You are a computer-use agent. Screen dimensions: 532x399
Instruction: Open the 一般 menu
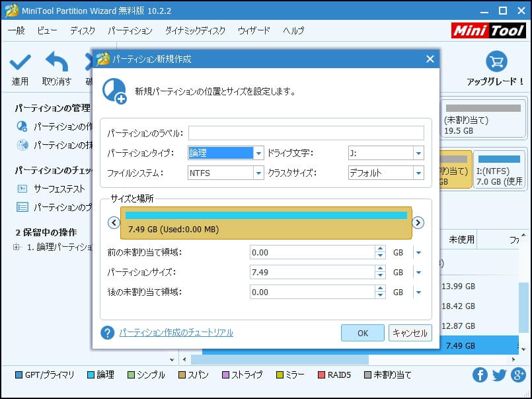click(x=17, y=30)
